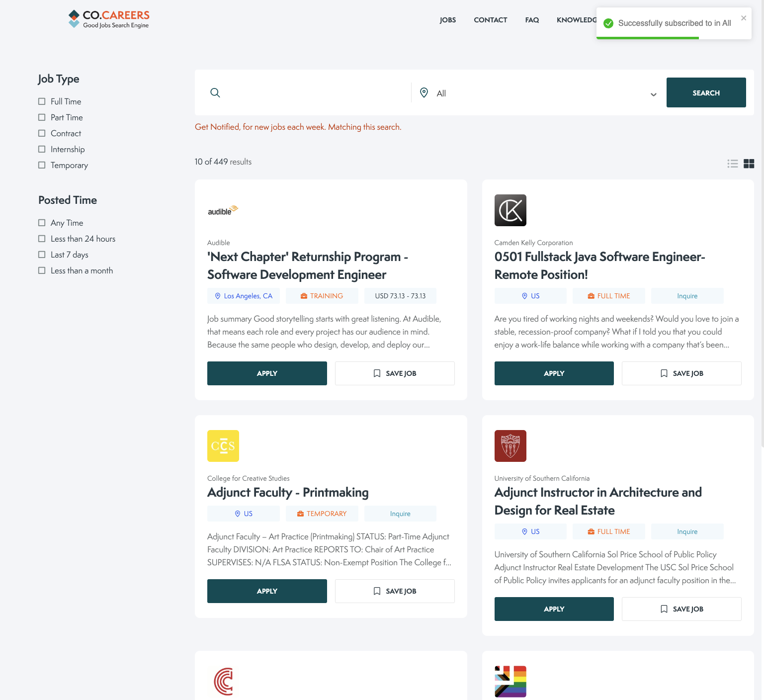Click the USD 73.13 - 73.13 salary tag
Image resolution: width=764 pixels, height=700 pixels.
[400, 296]
